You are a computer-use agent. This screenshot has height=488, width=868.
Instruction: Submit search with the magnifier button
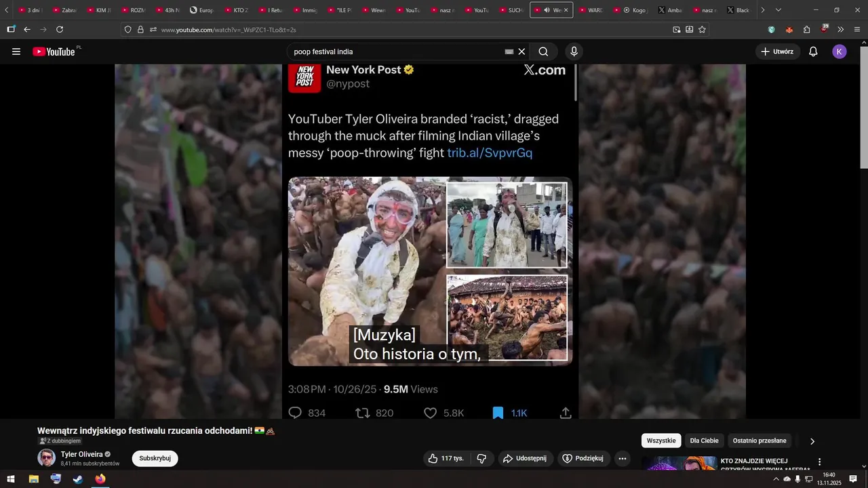point(543,52)
